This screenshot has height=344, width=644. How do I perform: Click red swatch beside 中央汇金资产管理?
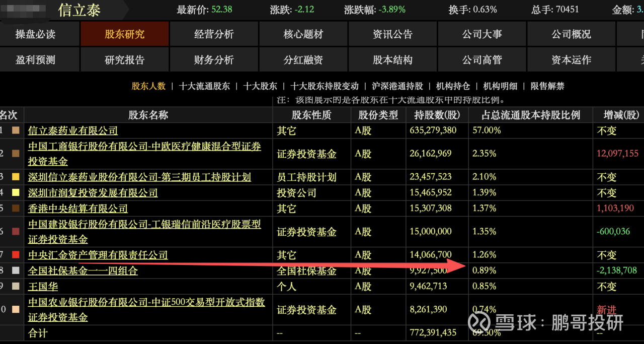[16, 255]
